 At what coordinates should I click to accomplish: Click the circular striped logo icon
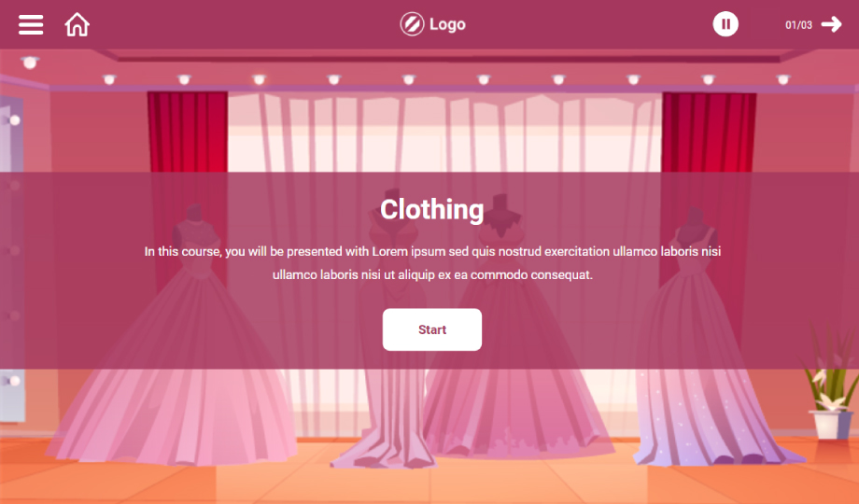point(412,24)
